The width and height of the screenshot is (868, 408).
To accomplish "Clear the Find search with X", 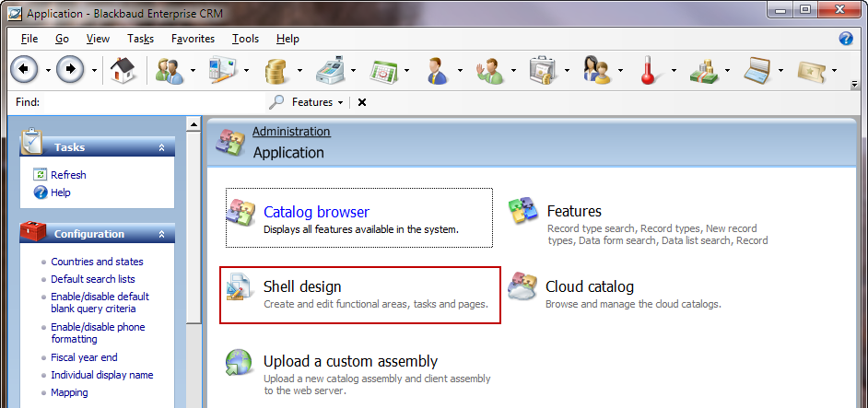I will (362, 102).
